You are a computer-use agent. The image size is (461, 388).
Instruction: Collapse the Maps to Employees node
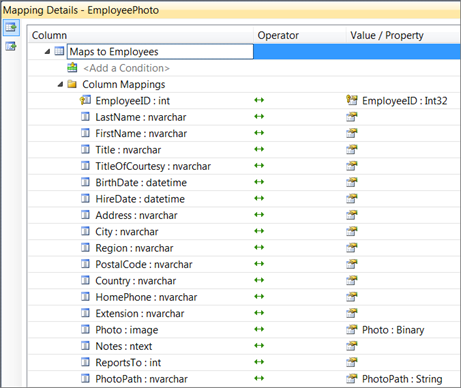47,51
